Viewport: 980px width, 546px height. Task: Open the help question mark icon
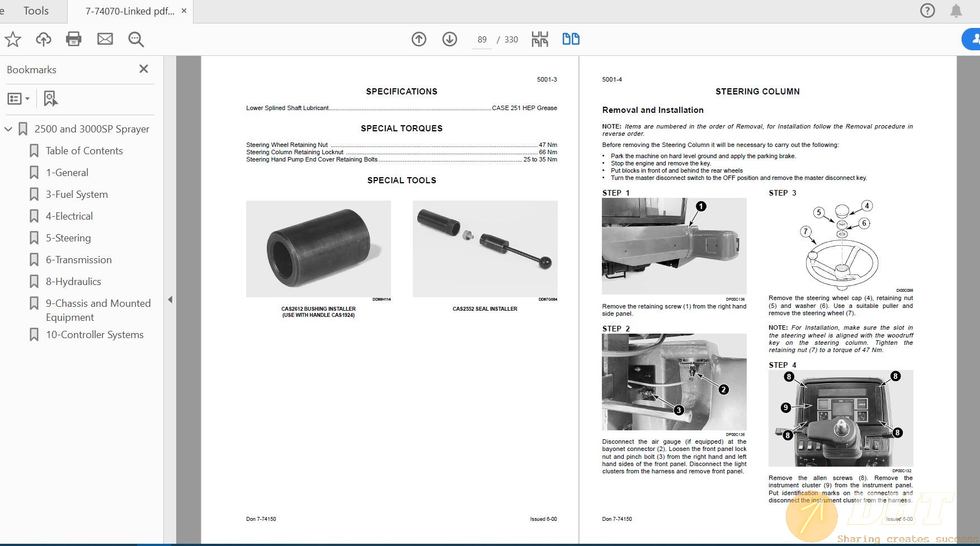coord(927,11)
